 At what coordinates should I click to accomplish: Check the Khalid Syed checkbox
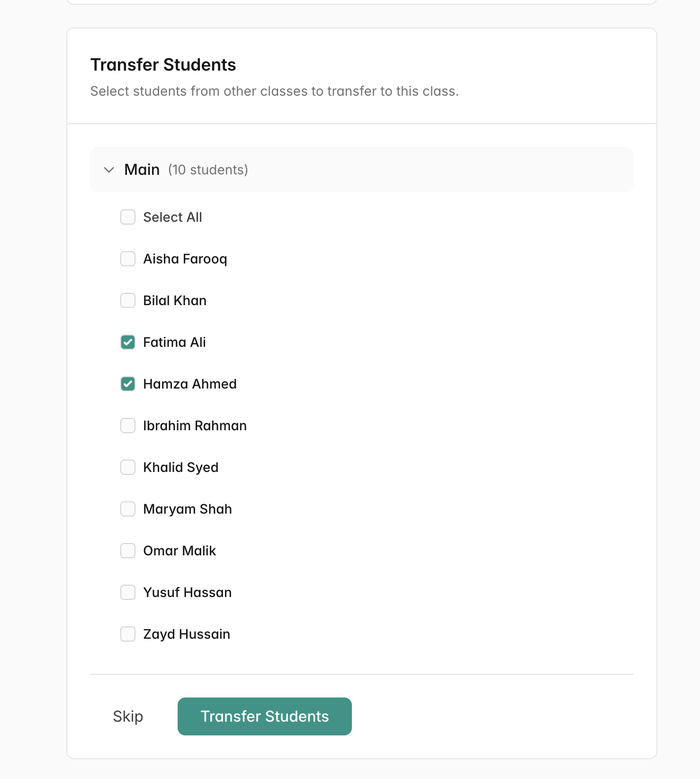pos(127,467)
